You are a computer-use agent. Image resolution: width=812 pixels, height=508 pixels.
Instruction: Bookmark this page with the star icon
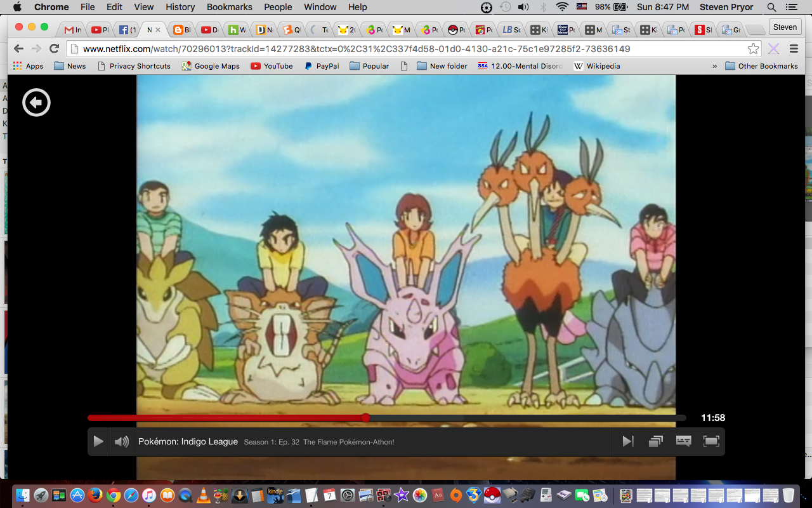pyautogui.click(x=753, y=49)
